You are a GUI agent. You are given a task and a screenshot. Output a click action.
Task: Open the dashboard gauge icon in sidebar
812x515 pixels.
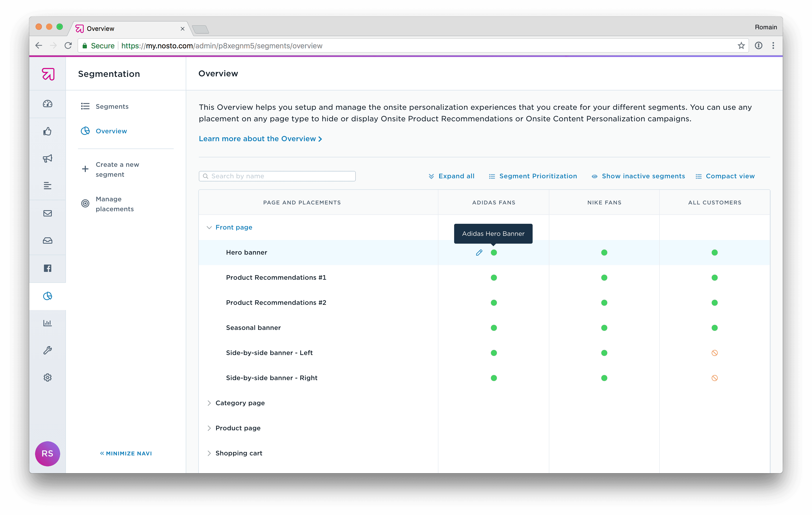[x=48, y=104]
